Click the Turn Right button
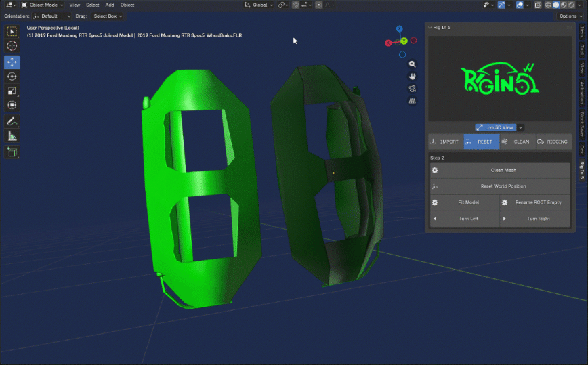The width and height of the screenshot is (588, 365). [535, 219]
